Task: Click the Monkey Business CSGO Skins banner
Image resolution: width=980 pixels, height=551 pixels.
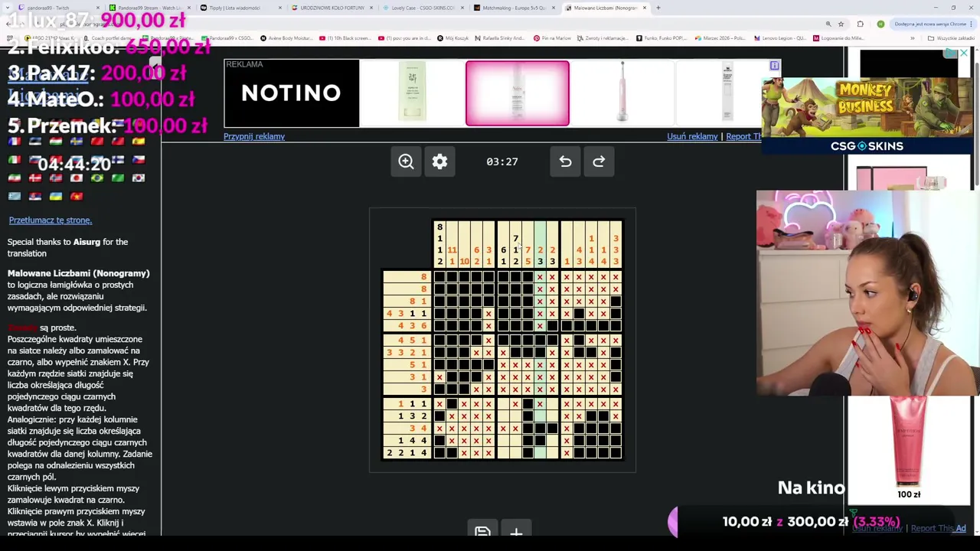Action: pyautogui.click(x=867, y=116)
